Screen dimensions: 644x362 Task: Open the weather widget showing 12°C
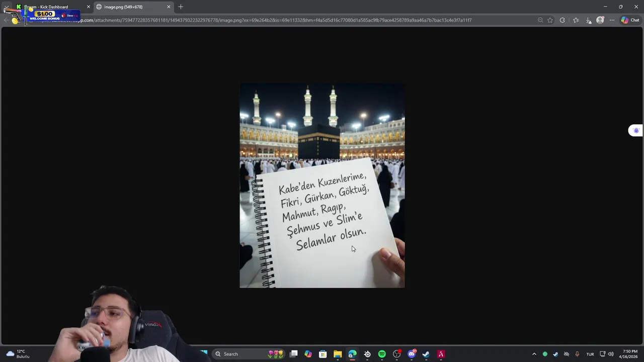18,354
